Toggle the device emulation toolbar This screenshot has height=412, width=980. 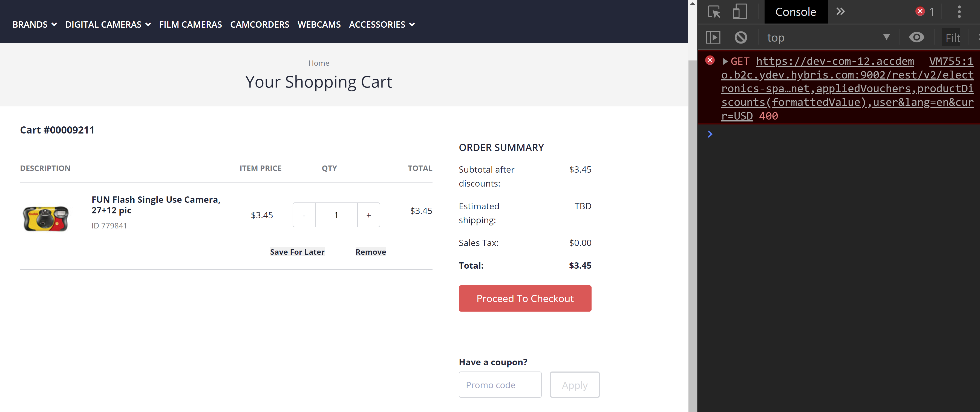[740, 12]
